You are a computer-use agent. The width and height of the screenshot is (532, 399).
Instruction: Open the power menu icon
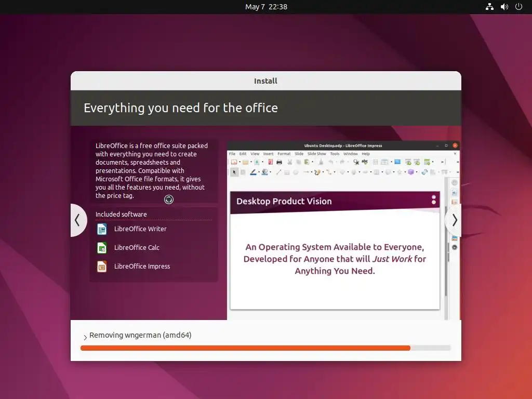pyautogui.click(x=518, y=7)
